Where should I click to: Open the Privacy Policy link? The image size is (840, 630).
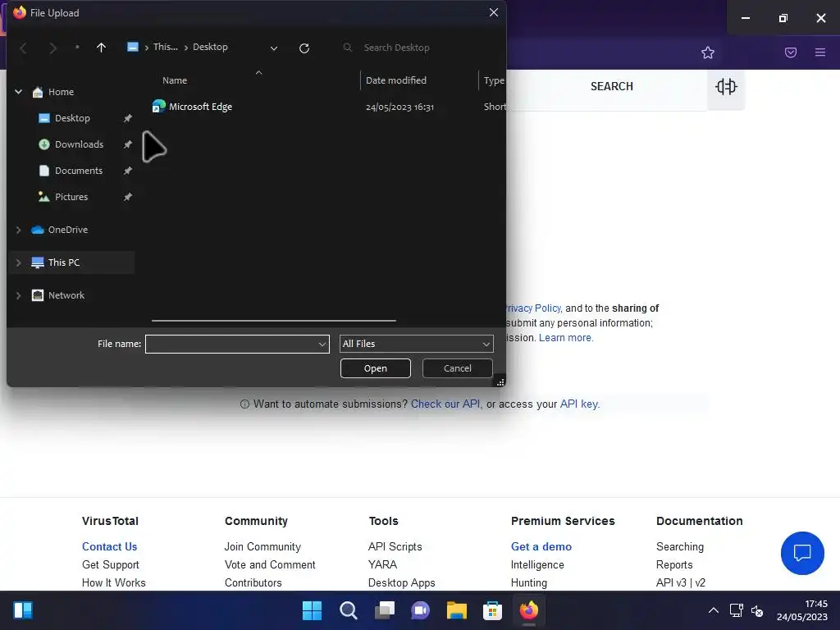(533, 308)
